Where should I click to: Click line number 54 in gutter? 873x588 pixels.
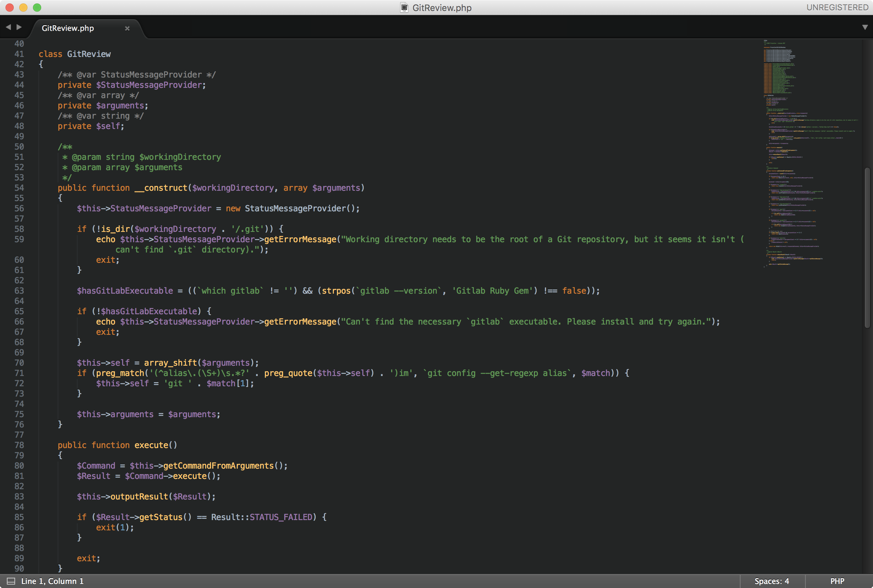[x=19, y=188]
